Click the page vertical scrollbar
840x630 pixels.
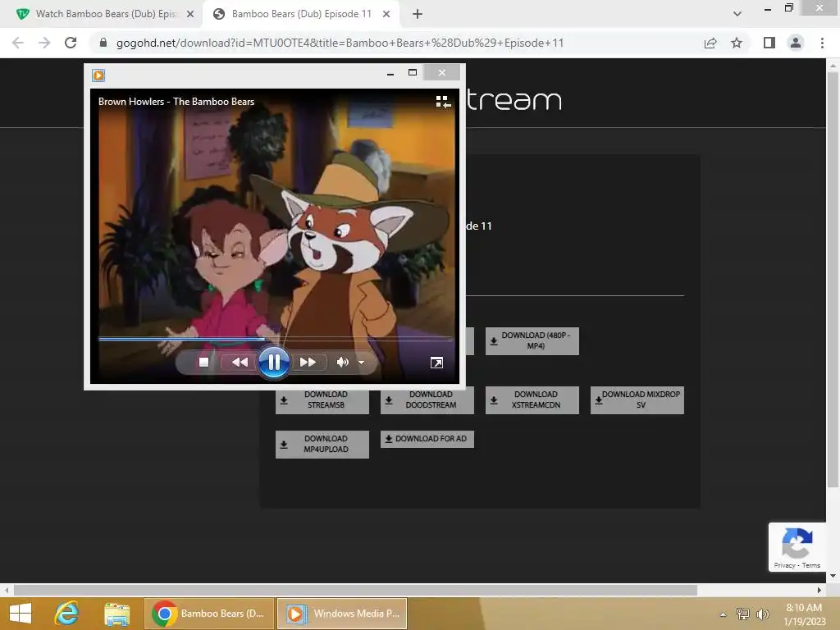pyautogui.click(x=833, y=279)
